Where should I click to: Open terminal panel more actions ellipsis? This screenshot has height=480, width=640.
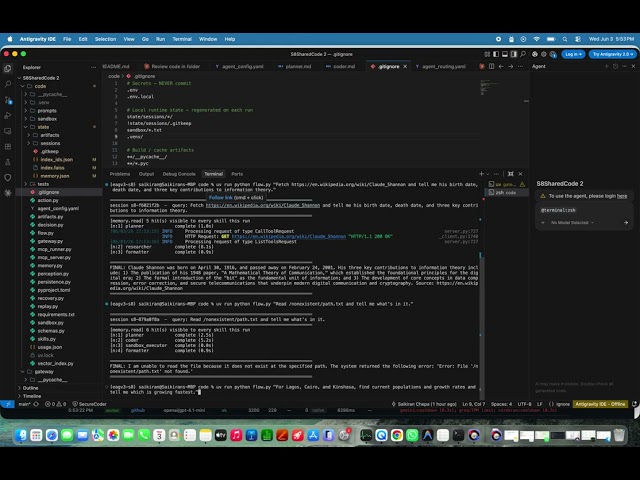coord(496,174)
